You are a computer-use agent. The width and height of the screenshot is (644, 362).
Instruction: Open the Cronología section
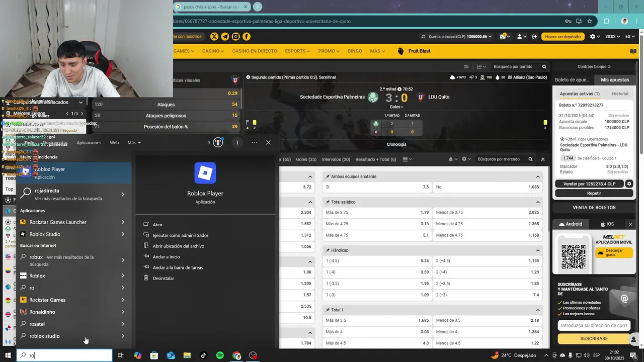(x=396, y=144)
